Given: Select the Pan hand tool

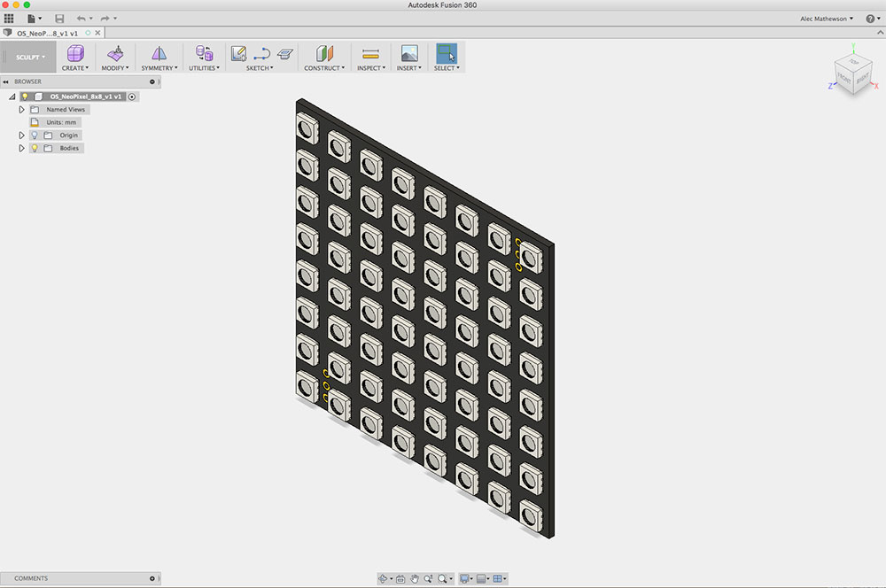Looking at the screenshot, I should [414, 578].
